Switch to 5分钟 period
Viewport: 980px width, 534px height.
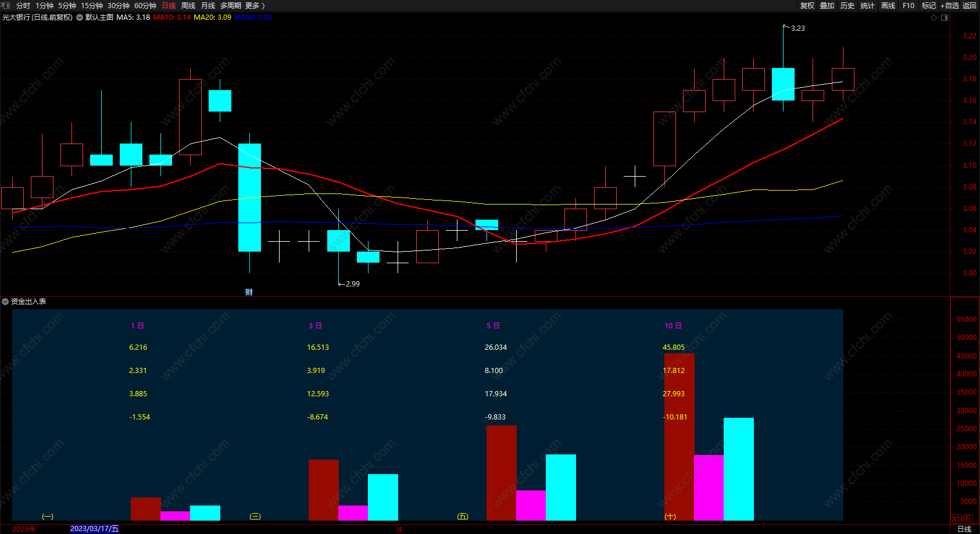click(67, 5)
